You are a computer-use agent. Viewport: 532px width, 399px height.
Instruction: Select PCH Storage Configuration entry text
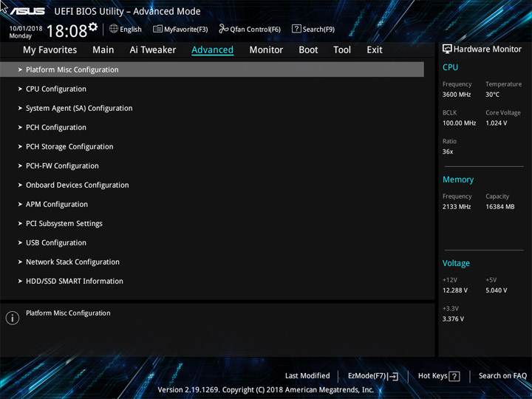pos(69,146)
